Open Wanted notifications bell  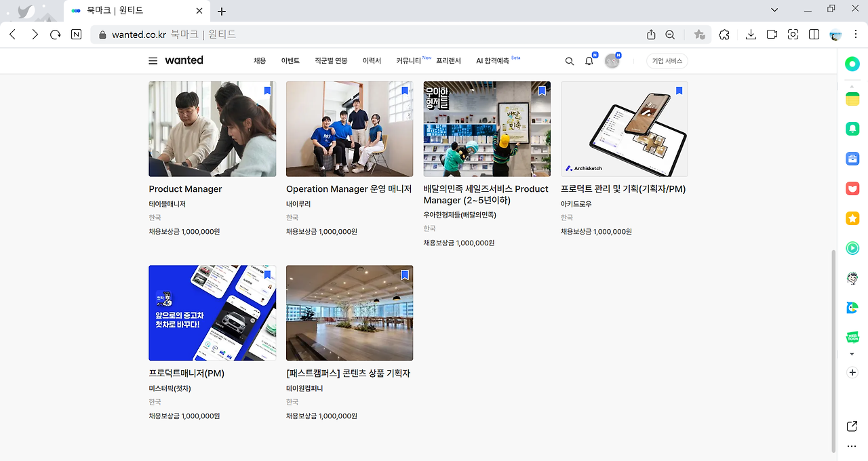[x=589, y=60]
